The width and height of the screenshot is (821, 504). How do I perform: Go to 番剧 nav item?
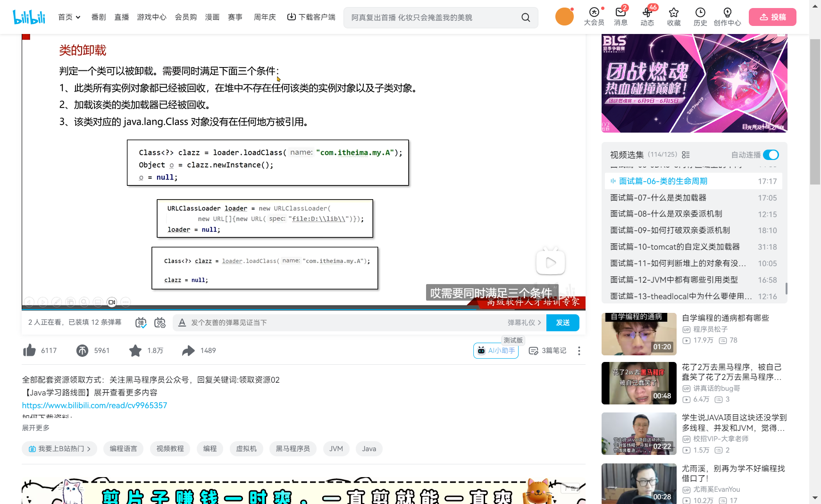[x=99, y=17]
